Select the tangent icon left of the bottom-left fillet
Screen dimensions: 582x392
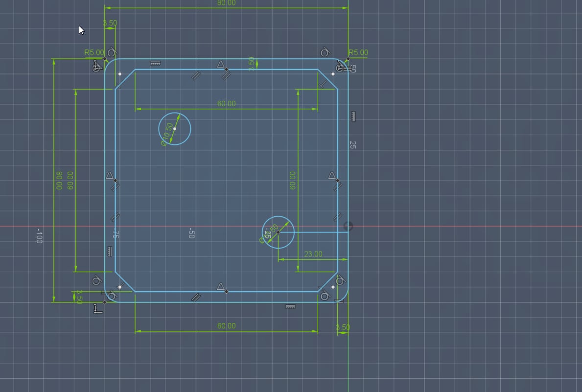click(96, 280)
